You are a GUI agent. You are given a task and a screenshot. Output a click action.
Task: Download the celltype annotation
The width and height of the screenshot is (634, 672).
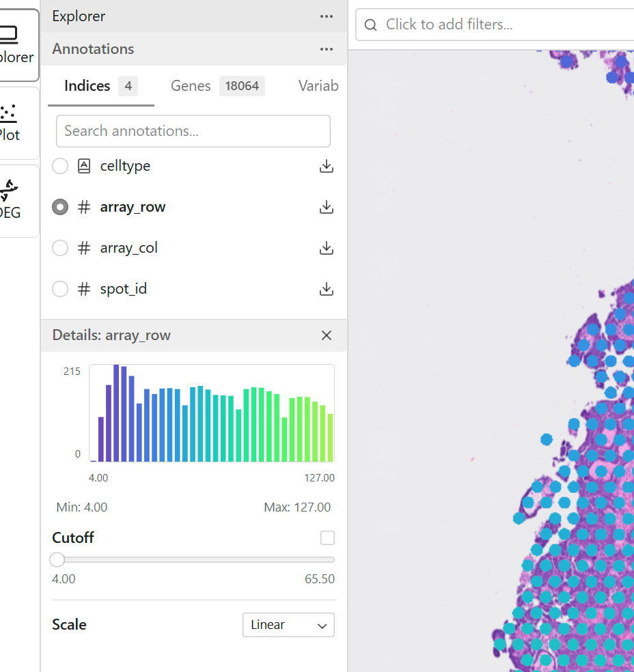click(327, 166)
